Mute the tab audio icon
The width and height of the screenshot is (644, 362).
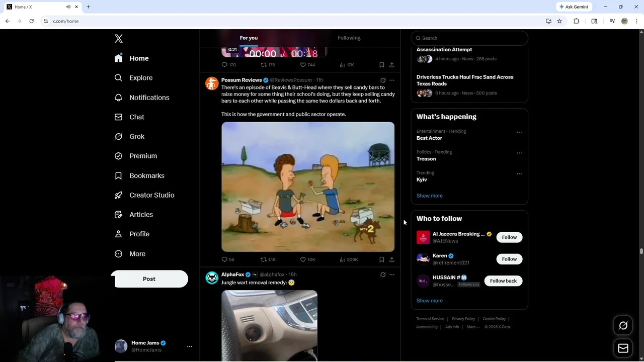click(x=68, y=7)
